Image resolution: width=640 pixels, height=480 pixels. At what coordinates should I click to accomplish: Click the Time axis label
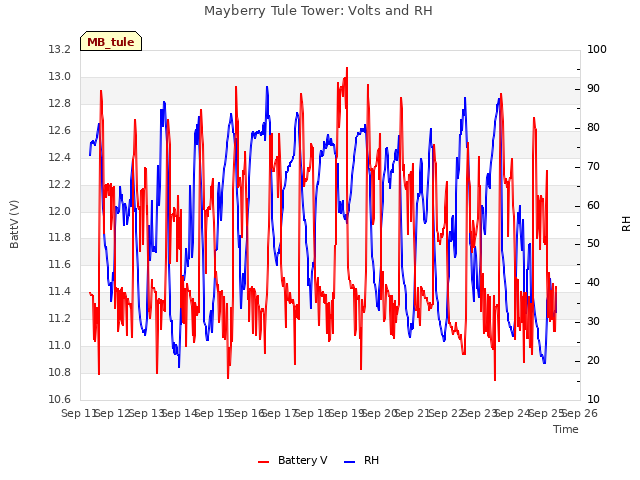(566, 429)
